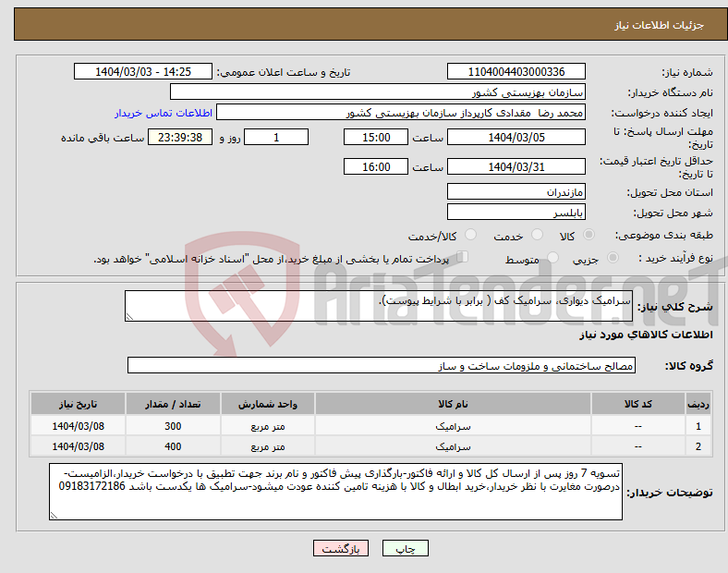The width and height of the screenshot is (728, 573).
Task: Click the resize handle of buyer notes area
Action: (x=54, y=515)
